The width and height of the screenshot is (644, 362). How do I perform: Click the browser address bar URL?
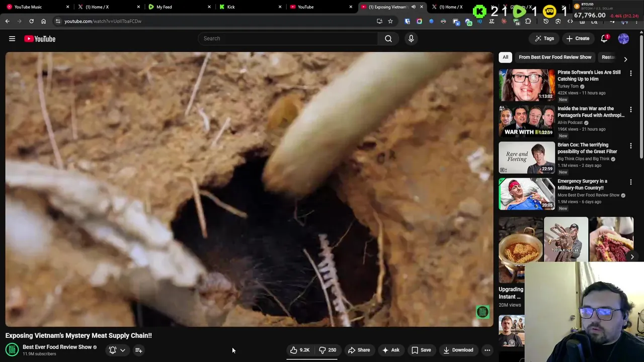[103, 21]
